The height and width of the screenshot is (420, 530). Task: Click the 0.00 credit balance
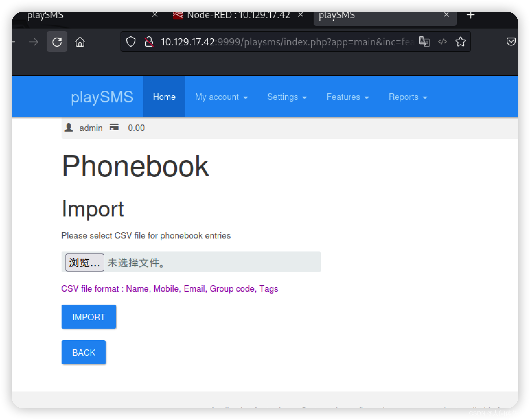(136, 128)
